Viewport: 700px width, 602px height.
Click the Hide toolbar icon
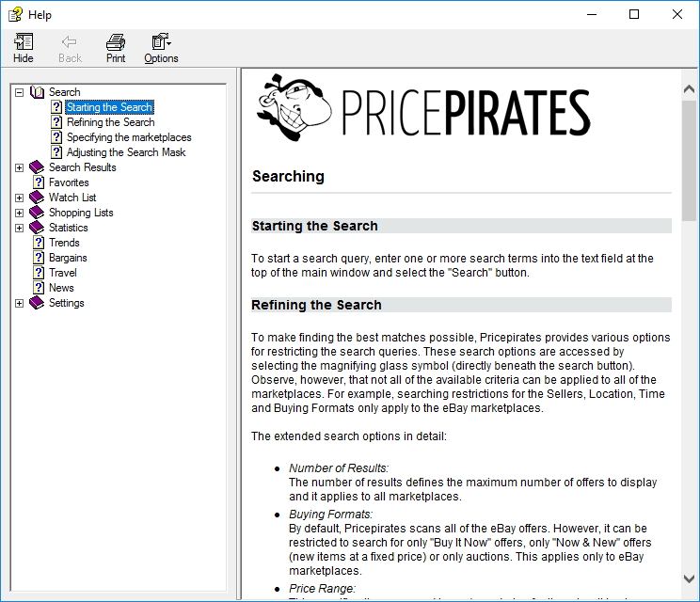click(24, 42)
